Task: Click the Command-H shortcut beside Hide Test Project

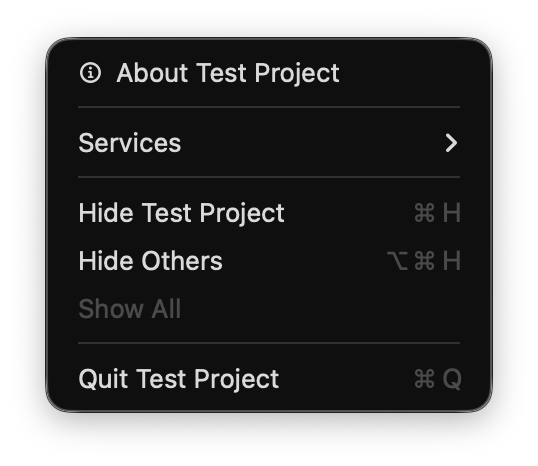Action: pyautogui.click(x=437, y=213)
